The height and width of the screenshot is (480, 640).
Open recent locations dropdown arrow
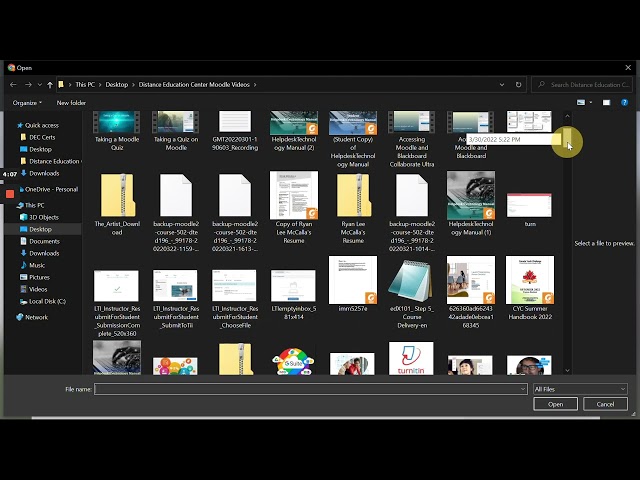coord(40,84)
